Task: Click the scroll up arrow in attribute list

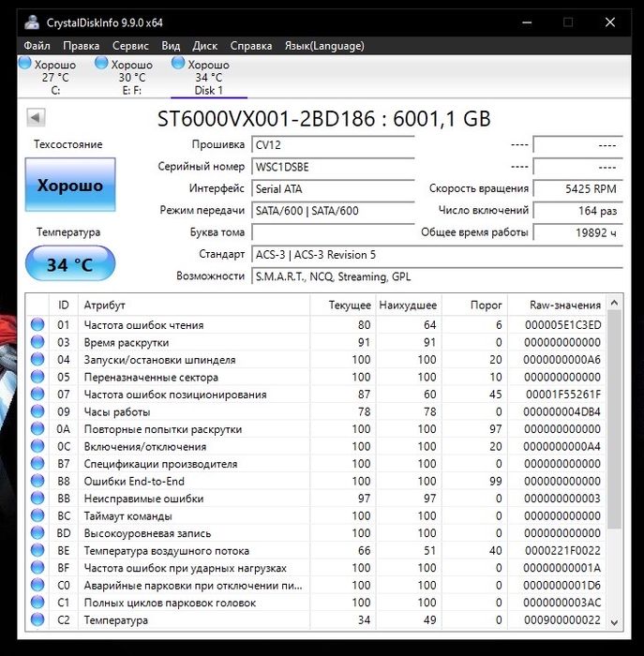Action: [x=614, y=303]
